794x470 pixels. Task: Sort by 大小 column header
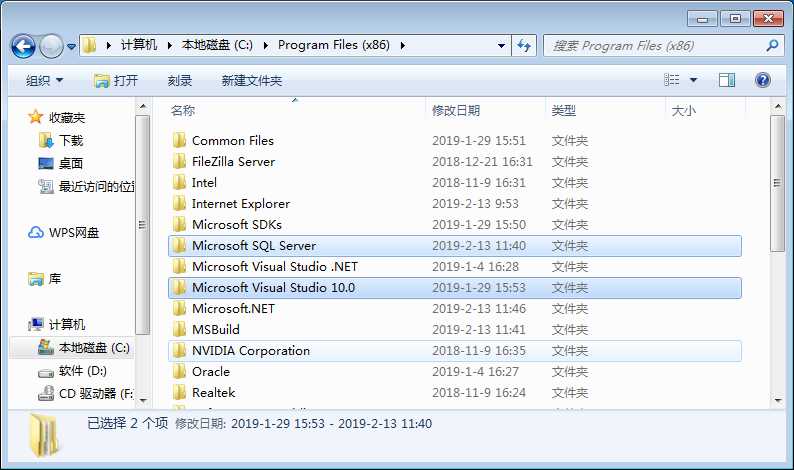[x=683, y=110]
